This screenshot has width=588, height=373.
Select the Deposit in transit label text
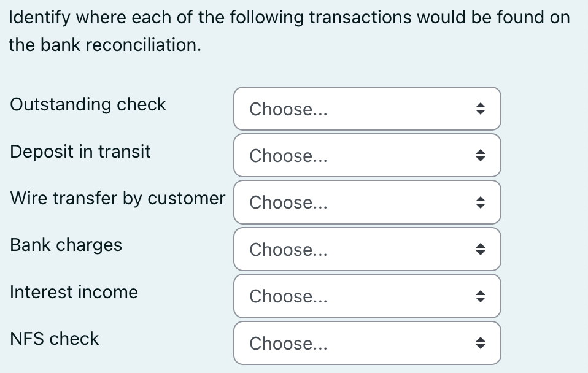[x=80, y=152]
